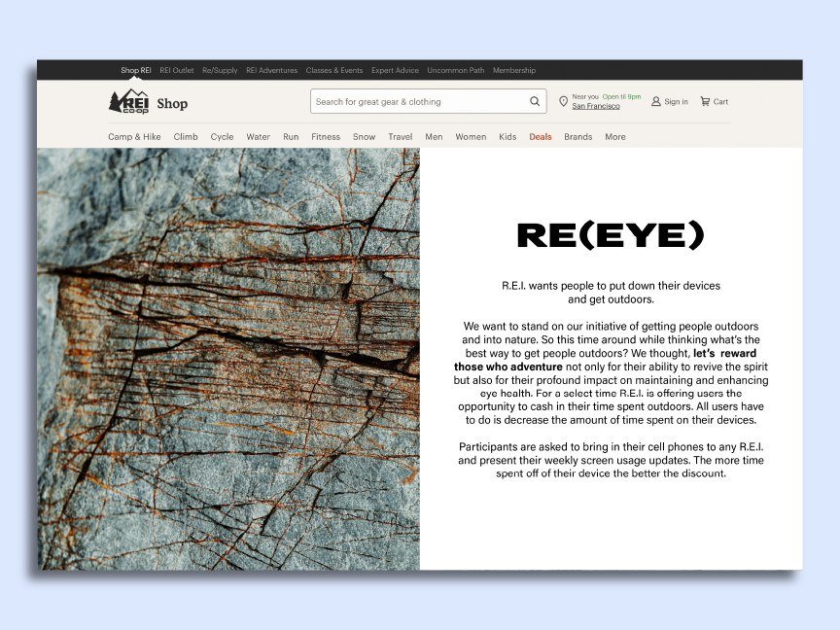Open the Shop REI top tab
This screenshot has width=840, height=630.
coord(135,70)
